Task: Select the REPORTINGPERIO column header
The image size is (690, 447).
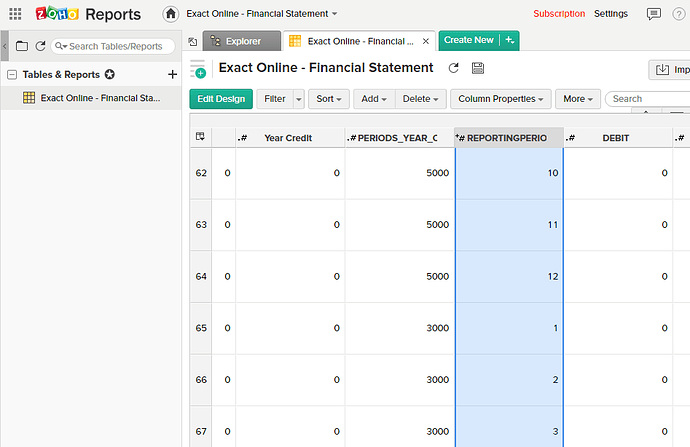Action: click(x=509, y=138)
